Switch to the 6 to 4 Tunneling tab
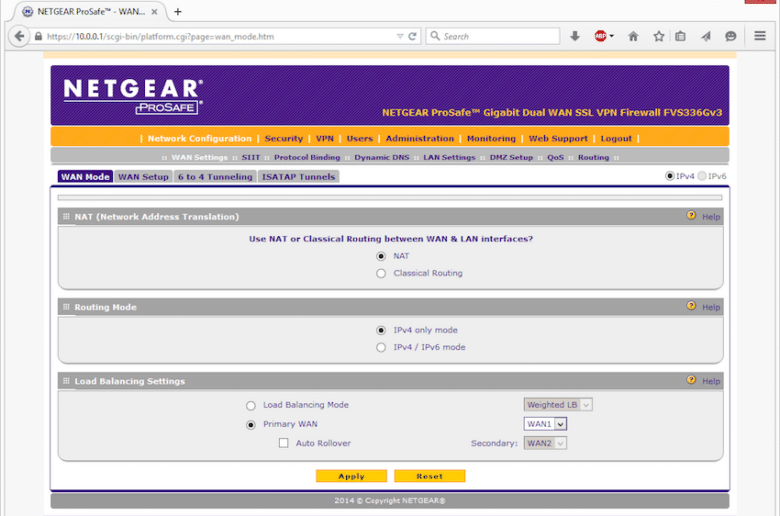 pyautogui.click(x=215, y=177)
